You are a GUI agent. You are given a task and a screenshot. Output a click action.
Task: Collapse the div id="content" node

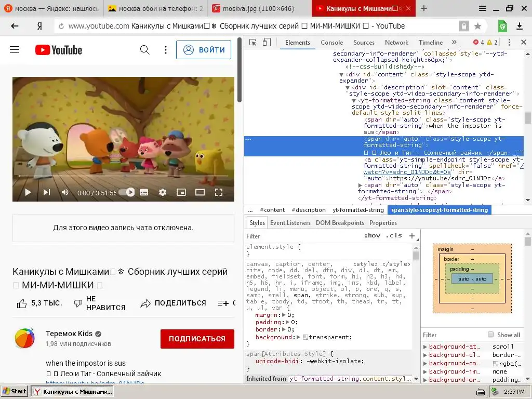point(341,75)
